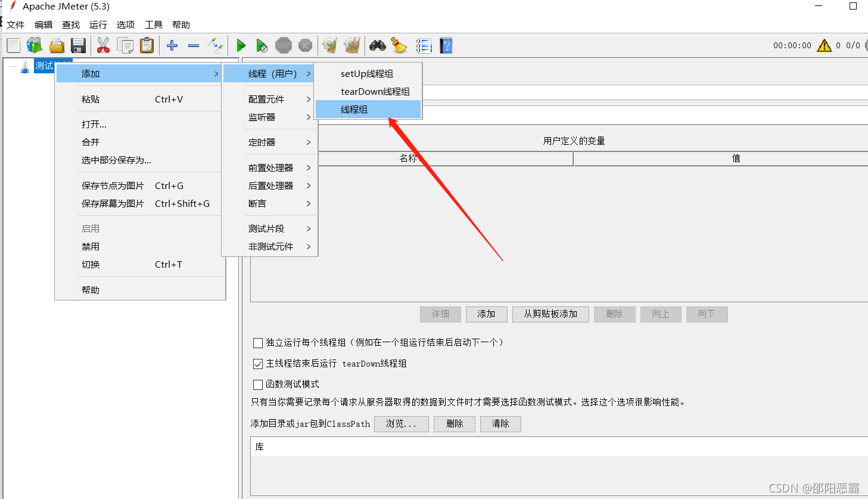868x499 pixels.
Task: Click the Clear All icon with brooms
Action: 352,45
